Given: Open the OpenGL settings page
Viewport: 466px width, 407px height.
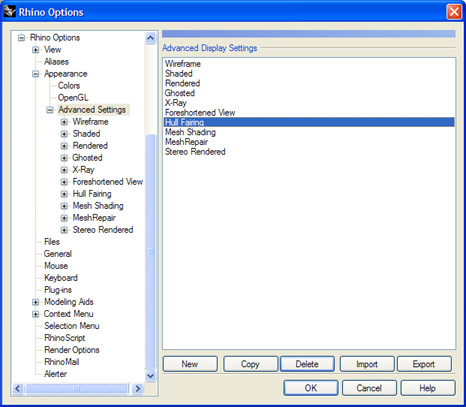Looking at the screenshot, I should point(73,98).
